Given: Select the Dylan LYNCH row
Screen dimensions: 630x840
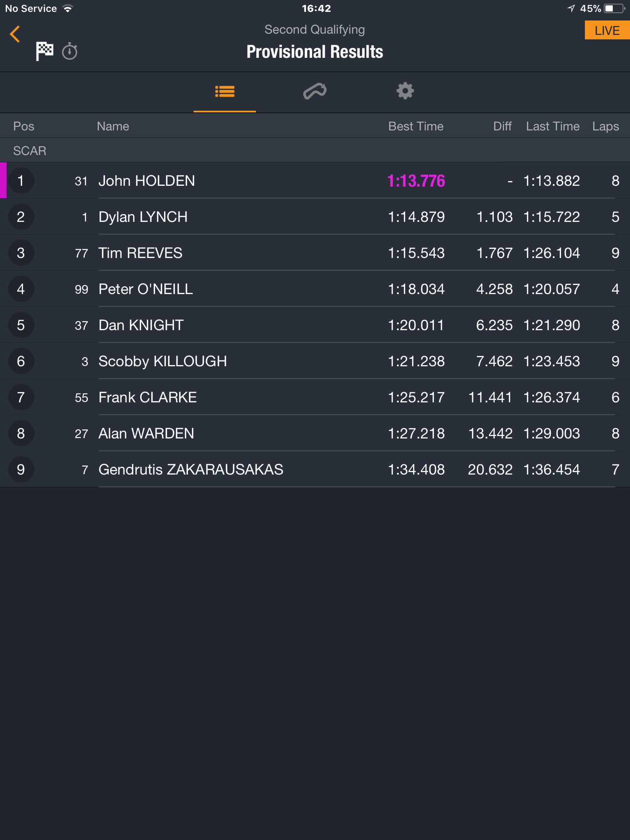Looking at the screenshot, I should tap(315, 217).
